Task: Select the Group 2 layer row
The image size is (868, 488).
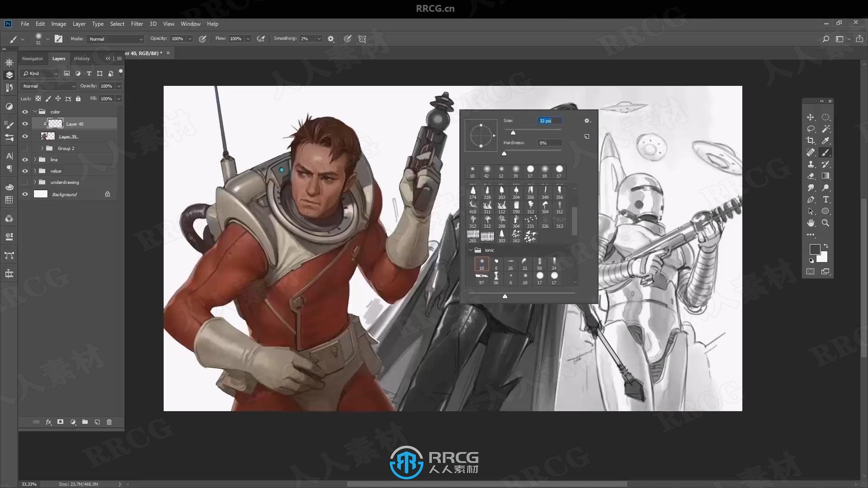Action: click(x=75, y=148)
